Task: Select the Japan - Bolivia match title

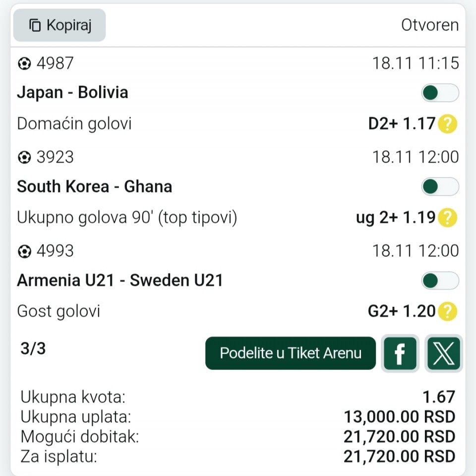Action: (x=72, y=93)
